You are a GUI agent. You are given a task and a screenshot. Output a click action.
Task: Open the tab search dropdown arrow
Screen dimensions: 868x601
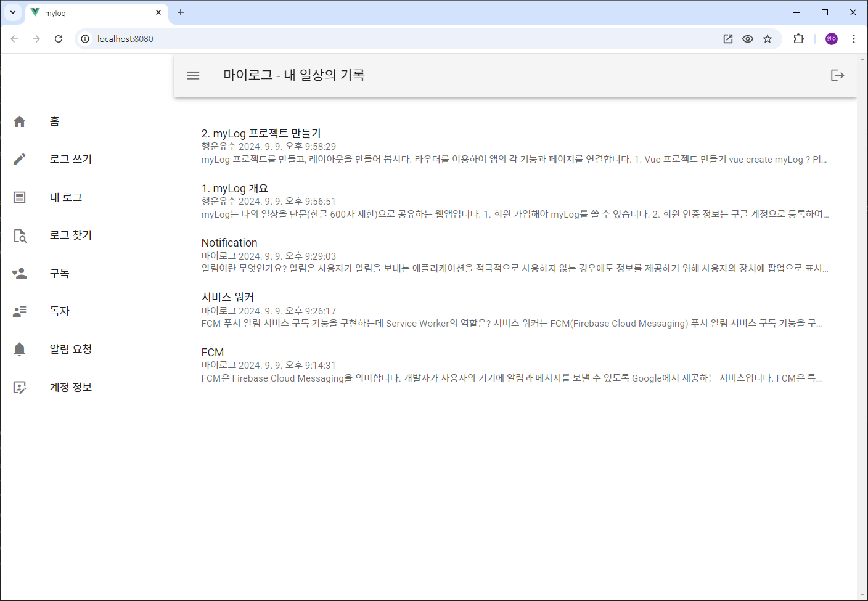tap(12, 12)
